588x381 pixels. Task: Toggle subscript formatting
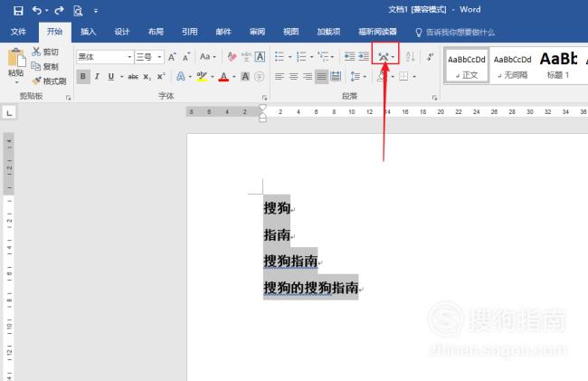pos(147,77)
